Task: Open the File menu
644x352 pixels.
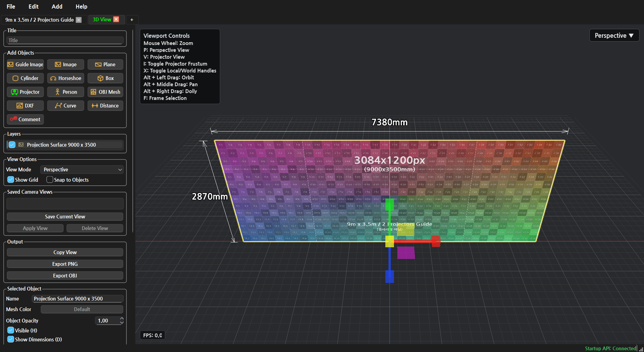Action: 11,7
